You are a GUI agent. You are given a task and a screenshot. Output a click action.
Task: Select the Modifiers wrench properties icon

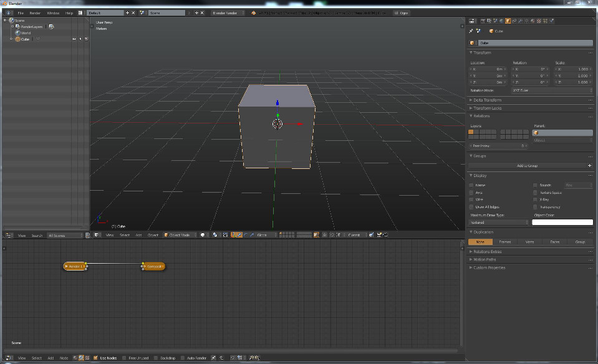pos(521,21)
